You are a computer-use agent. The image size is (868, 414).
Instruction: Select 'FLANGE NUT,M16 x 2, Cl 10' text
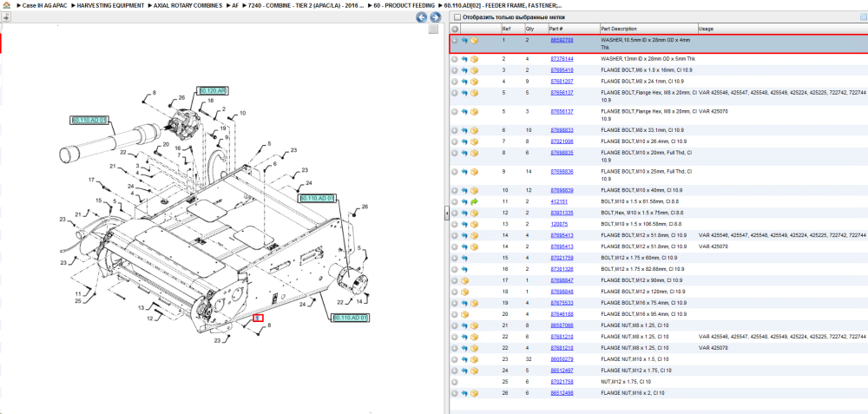pos(632,393)
